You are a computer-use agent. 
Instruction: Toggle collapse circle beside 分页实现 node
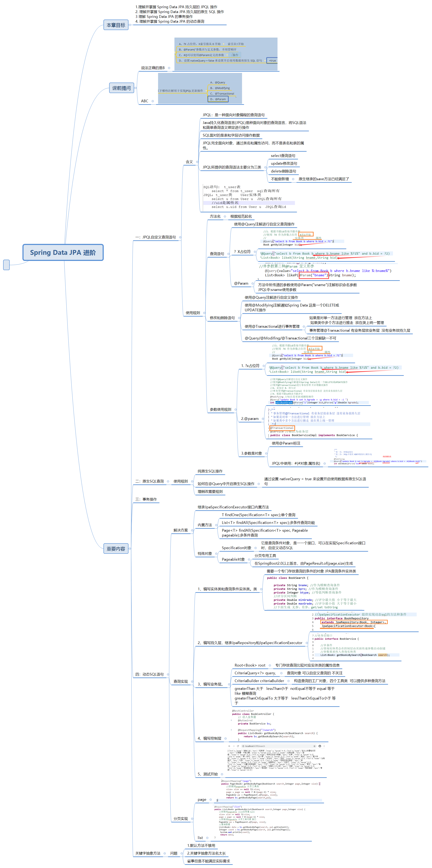point(192,819)
